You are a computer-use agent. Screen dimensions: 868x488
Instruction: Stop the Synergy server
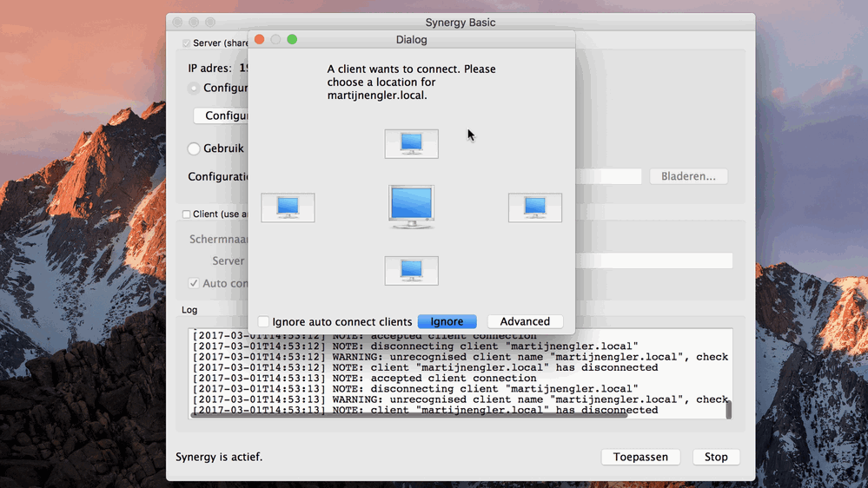[716, 457]
